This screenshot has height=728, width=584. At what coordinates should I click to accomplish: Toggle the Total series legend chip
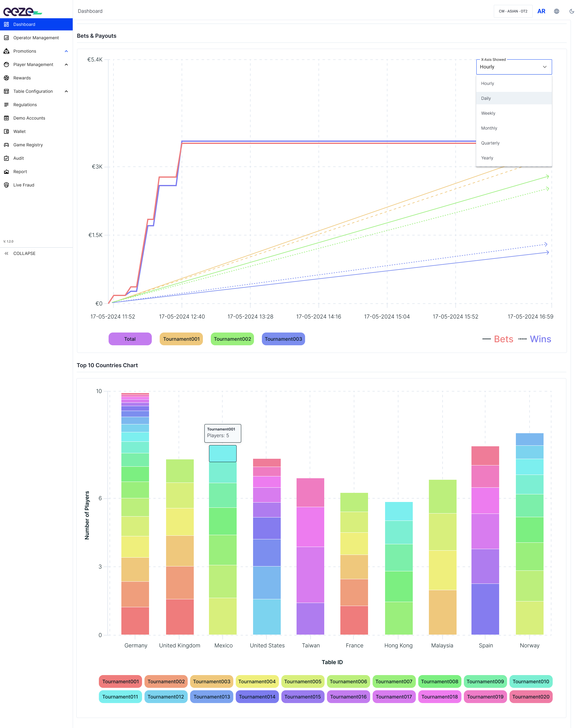130,339
